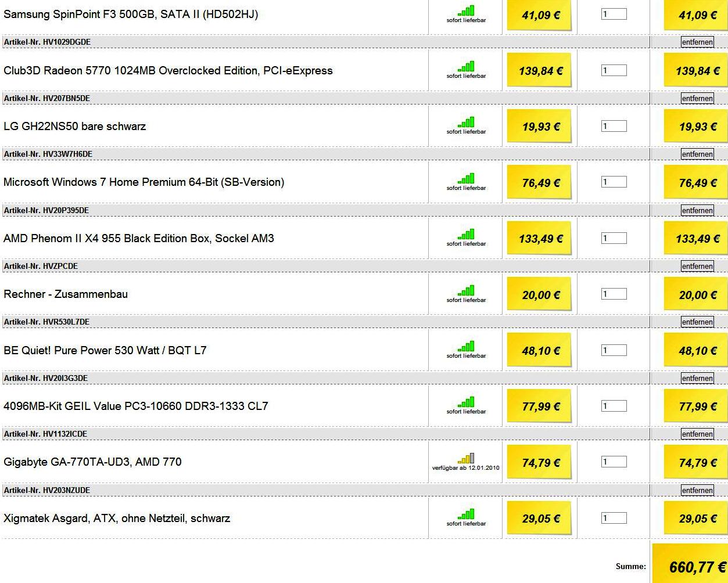Screen dimensions: 728x583
Task: Click the yellow availability bars for Gigabyte GA-770TA-UD3
Action: coord(466,458)
